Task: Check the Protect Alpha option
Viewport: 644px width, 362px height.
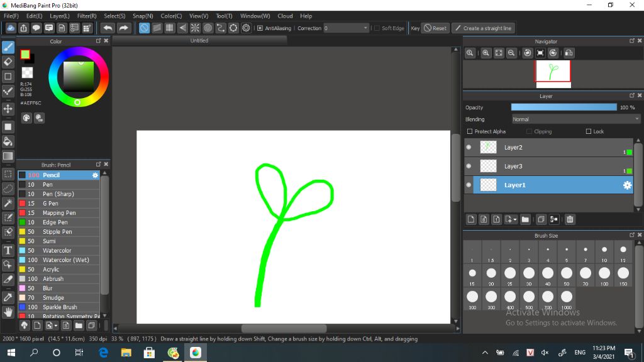Action: click(470, 131)
